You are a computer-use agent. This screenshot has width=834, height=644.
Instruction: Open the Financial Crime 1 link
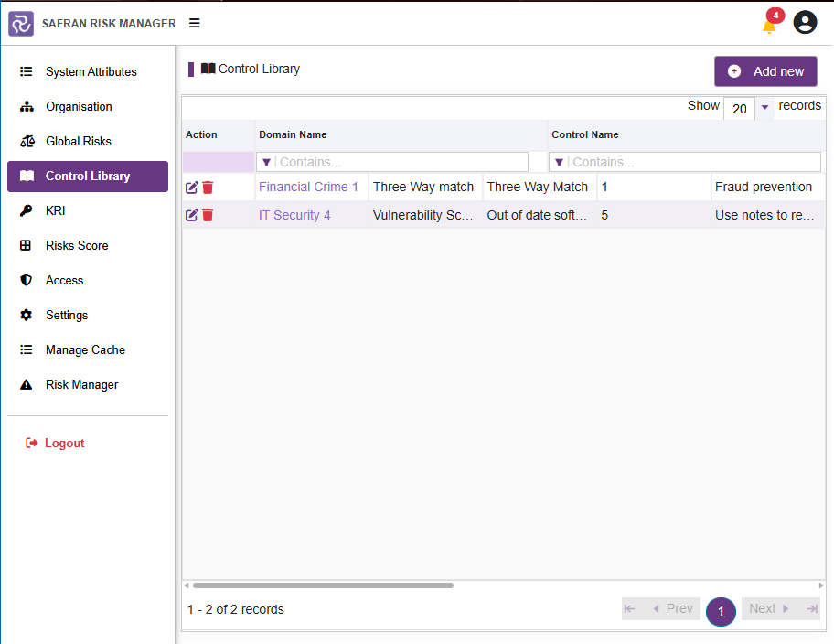pyautogui.click(x=308, y=187)
